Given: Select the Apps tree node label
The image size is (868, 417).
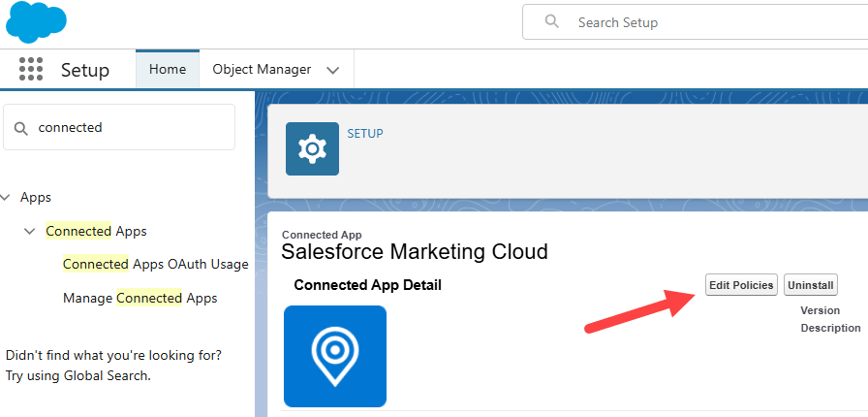Looking at the screenshot, I should [36, 197].
